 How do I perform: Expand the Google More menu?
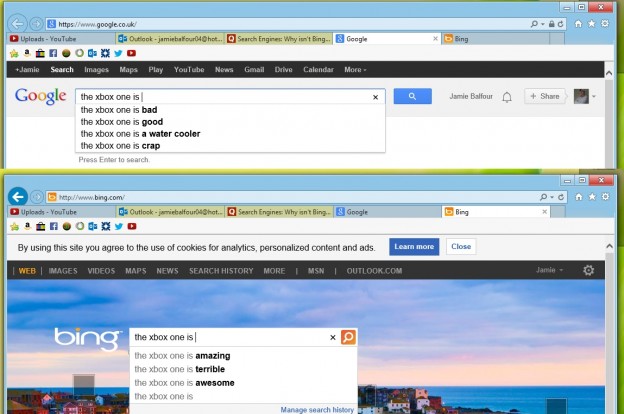[x=354, y=70]
